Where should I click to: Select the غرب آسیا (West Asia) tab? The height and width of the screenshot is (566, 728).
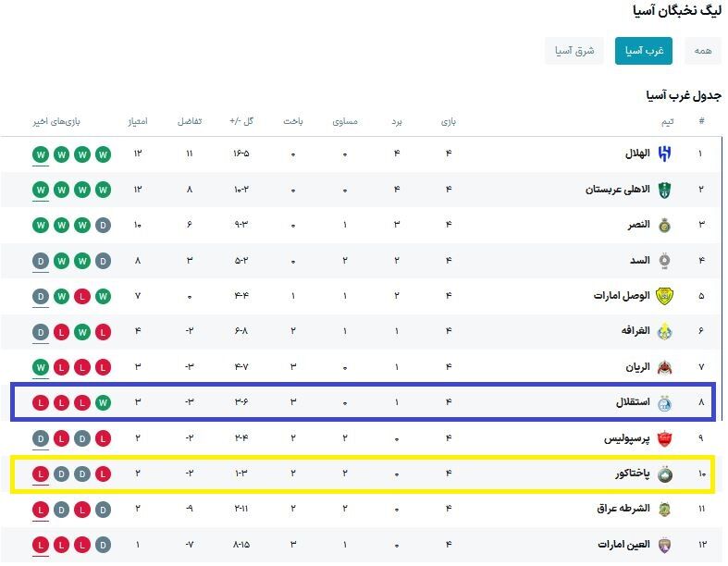[643, 51]
